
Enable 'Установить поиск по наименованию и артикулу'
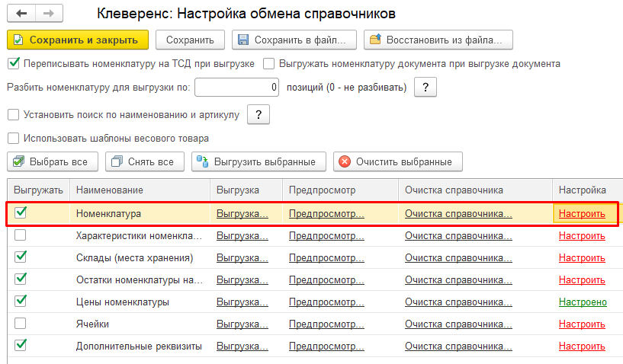14,115
